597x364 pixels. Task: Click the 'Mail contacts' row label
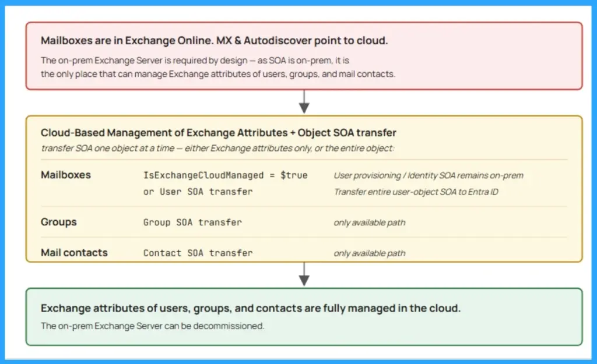[74, 253]
